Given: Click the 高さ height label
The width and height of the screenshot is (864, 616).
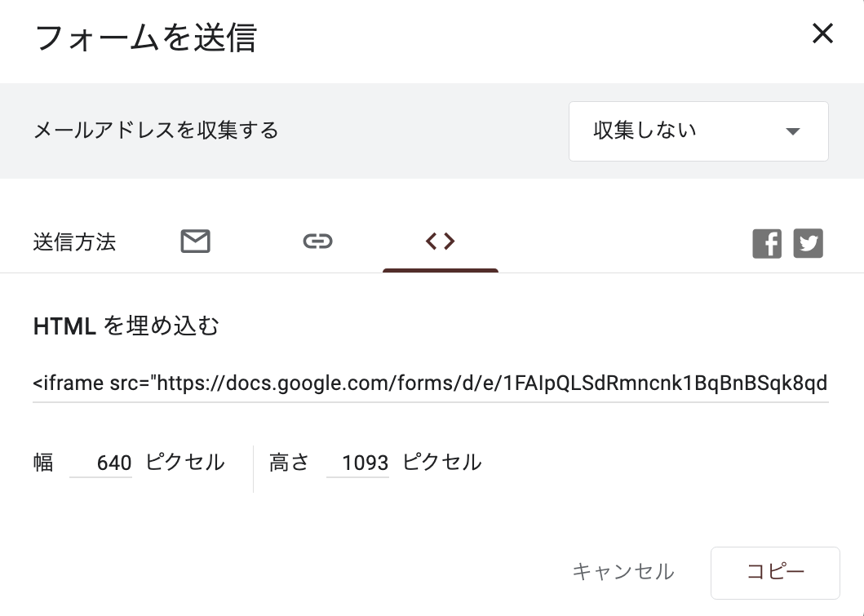Looking at the screenshot, I should click(290, 463).
